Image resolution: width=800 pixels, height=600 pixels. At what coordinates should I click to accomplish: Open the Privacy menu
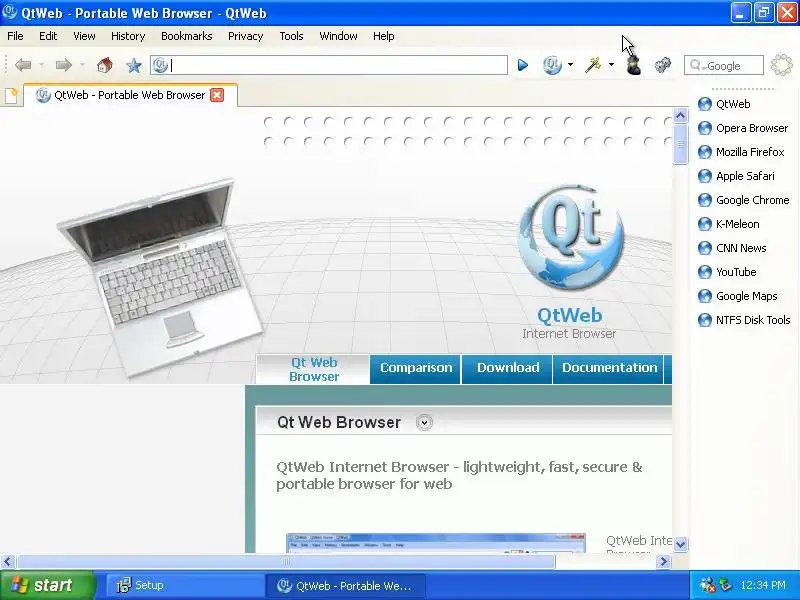point(245,36)
